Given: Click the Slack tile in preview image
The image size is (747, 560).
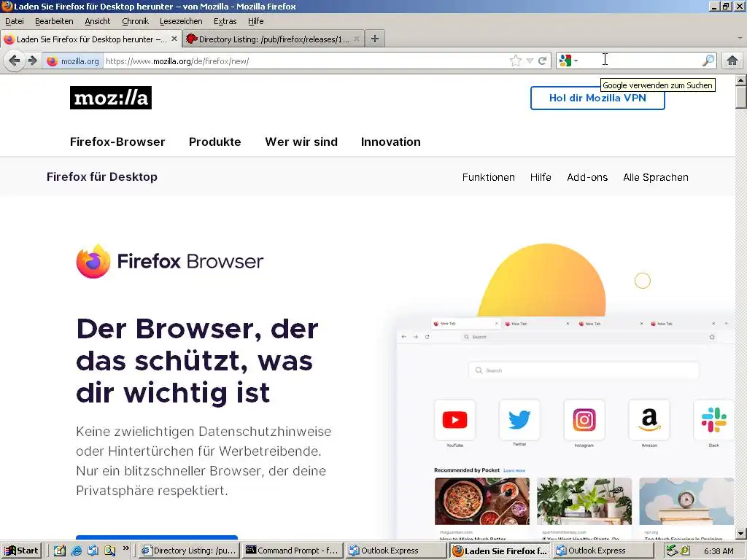Looking at the screenshot, I should tap(713, 420).
